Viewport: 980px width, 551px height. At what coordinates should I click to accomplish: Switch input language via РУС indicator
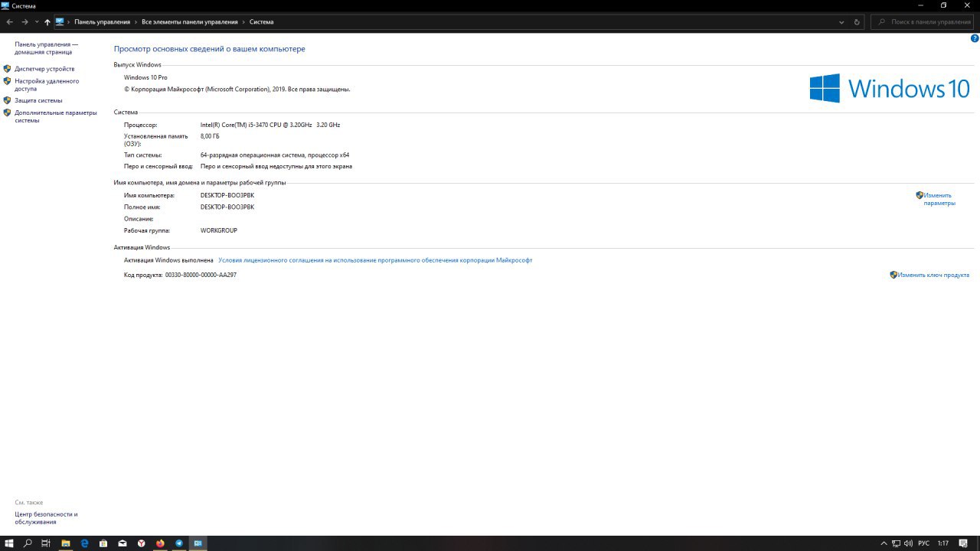coord(923,543)
